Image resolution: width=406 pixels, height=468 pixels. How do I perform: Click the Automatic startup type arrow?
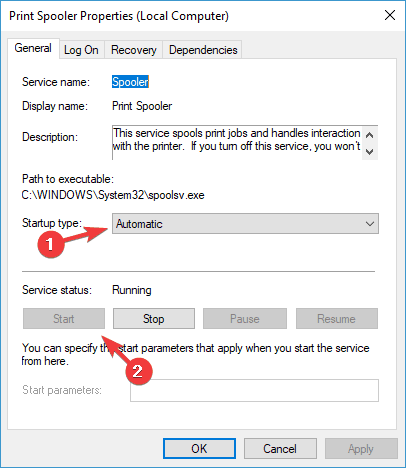pyautogui.click(x=370, y=224)
